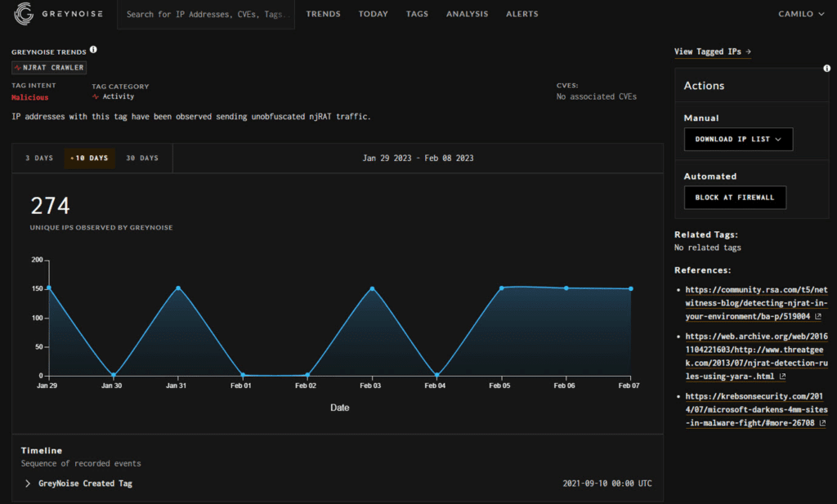
Task: Click the Jan 31 chart data point
Action: pos(178,288)
